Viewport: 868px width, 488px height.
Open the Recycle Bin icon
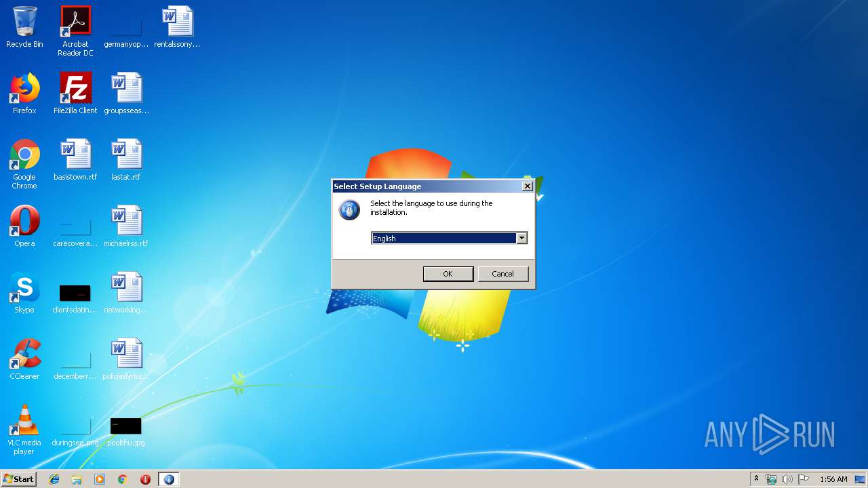(24, 27)
